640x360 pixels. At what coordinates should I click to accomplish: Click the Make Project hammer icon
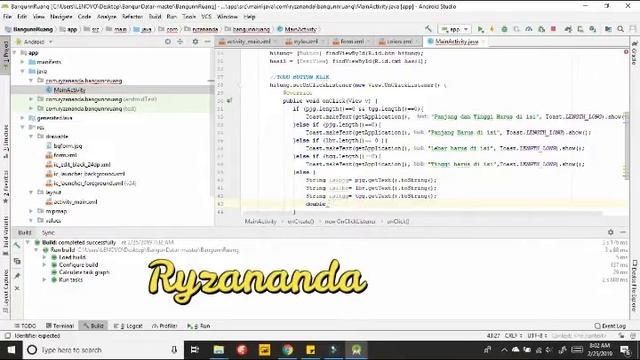428,29
